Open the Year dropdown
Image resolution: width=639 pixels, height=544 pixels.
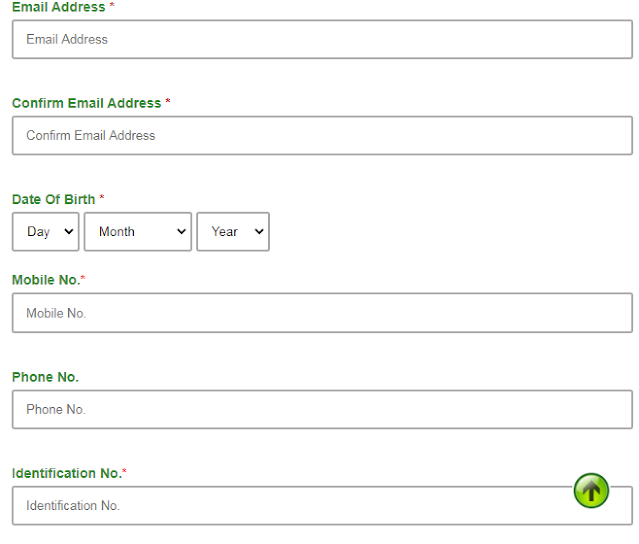click(233, 231)
